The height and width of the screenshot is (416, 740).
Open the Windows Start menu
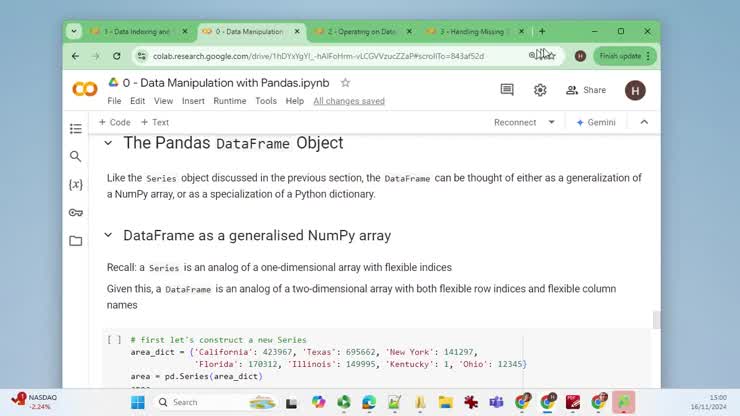138,402
